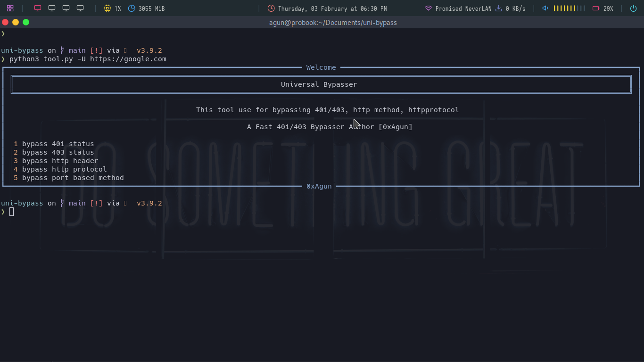644x362 pixels.
Task: Click the '1 bypass 401 status' line
Action: pyautogui.click(x=54, y=144)
